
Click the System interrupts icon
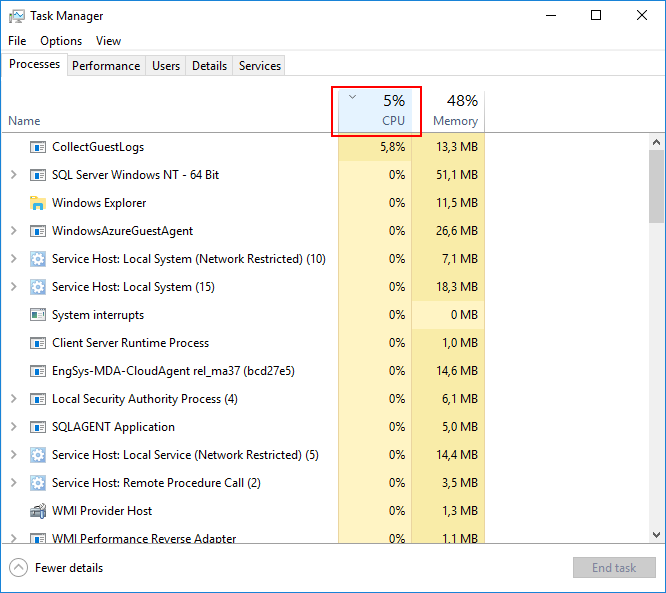tap(38, 315)
